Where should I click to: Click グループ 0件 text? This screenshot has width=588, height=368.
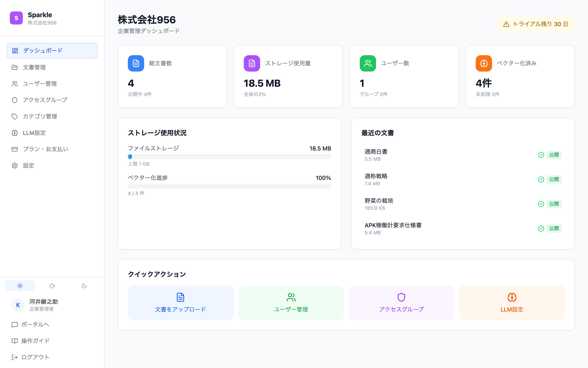373,94
